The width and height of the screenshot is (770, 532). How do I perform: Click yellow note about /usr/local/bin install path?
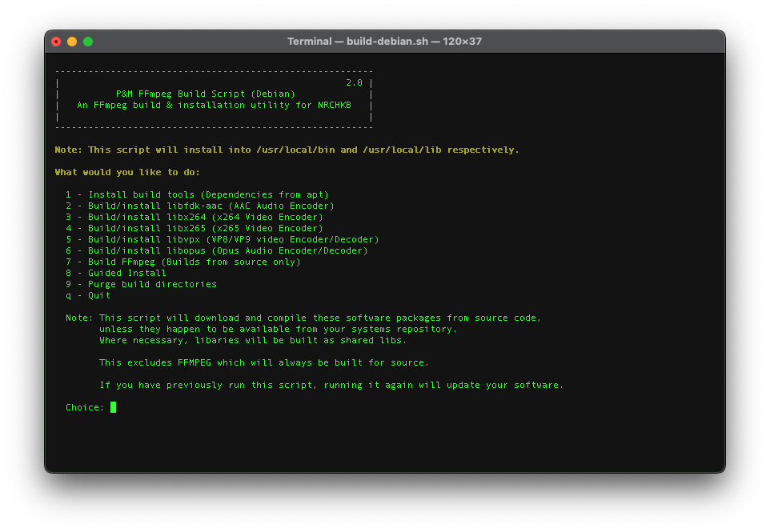click(x=287, y=150)
